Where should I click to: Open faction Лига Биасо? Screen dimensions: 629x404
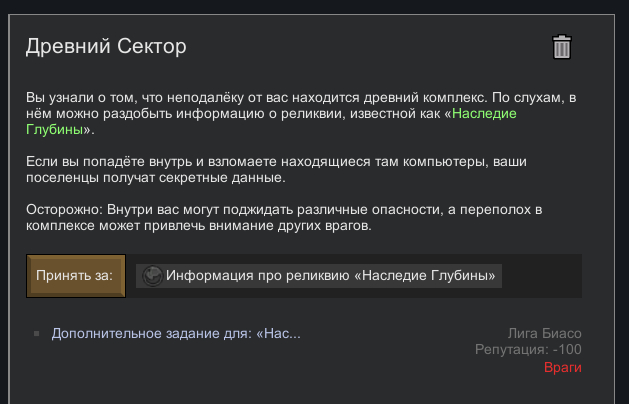(x=544, y=333)
